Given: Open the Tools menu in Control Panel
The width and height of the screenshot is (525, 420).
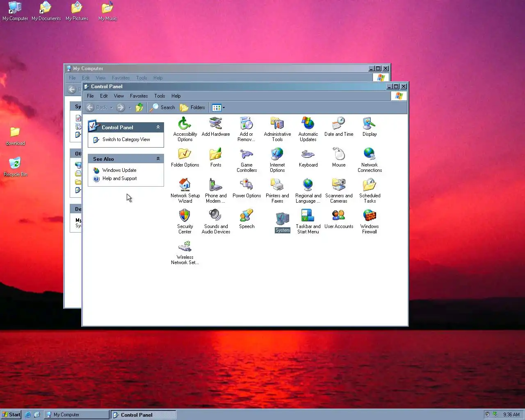Looking at the screenshot, I should 160,96.
